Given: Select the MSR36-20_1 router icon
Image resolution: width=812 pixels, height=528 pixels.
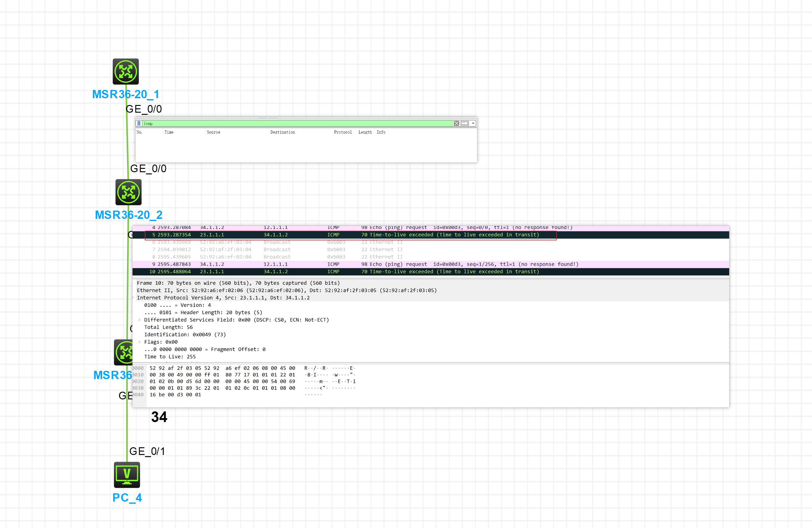Looking at the screenshot, I should coord(125,71).
